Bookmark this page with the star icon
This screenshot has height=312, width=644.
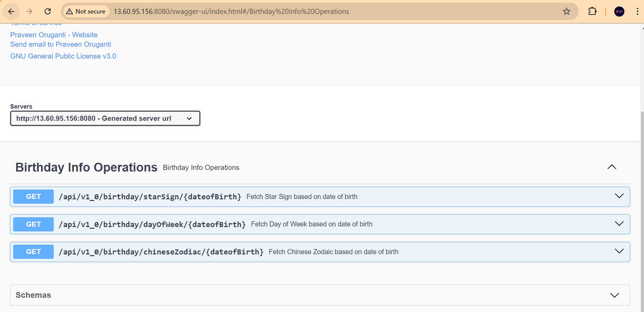[x=567, y=12]
